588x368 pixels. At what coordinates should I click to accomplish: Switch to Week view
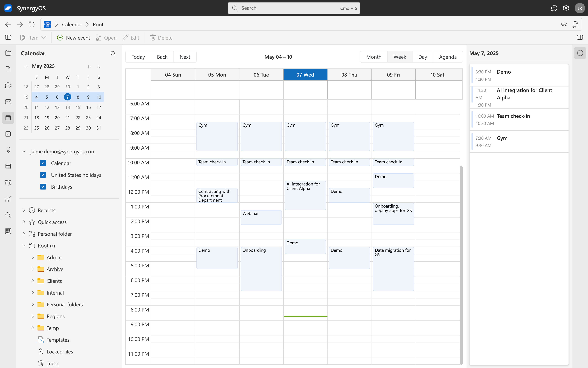pos(400,57)
